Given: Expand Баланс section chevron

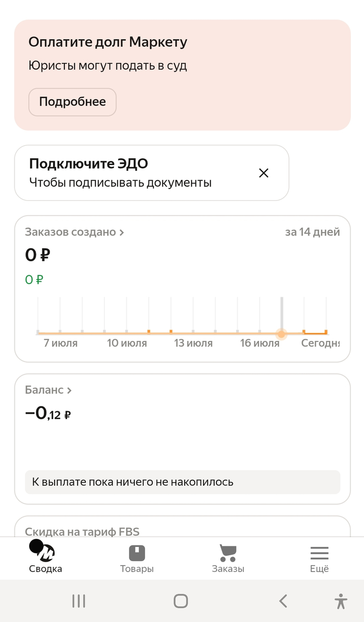Looking at the screenshot, I should (x=69, y=391).
